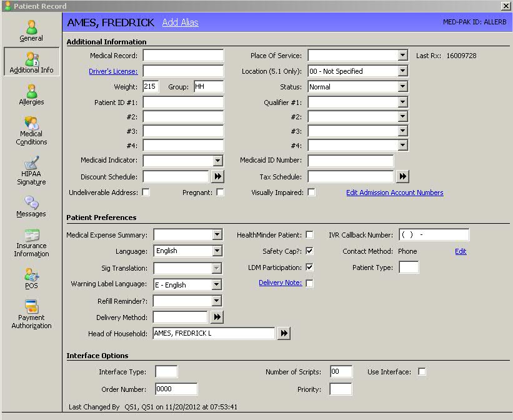
Task: Expand the Qualifier #3 dropdown
Action: (x=403, y=131)
